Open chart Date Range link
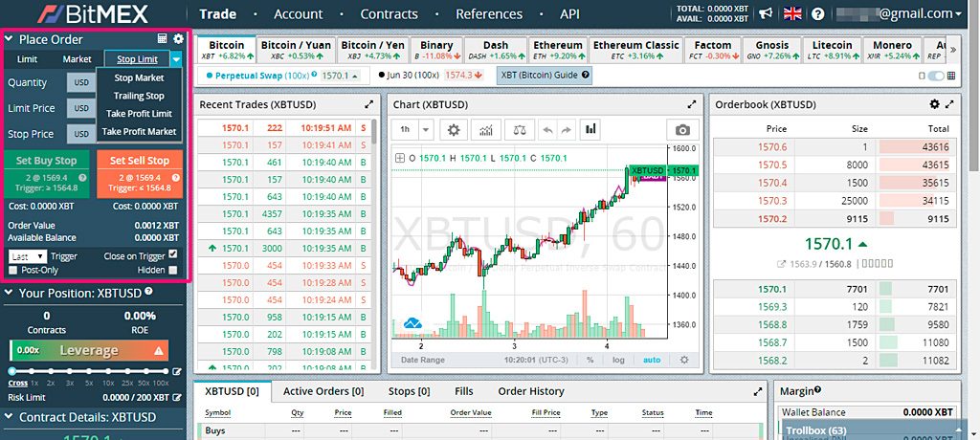980x440 pixels. click(423, 360)
